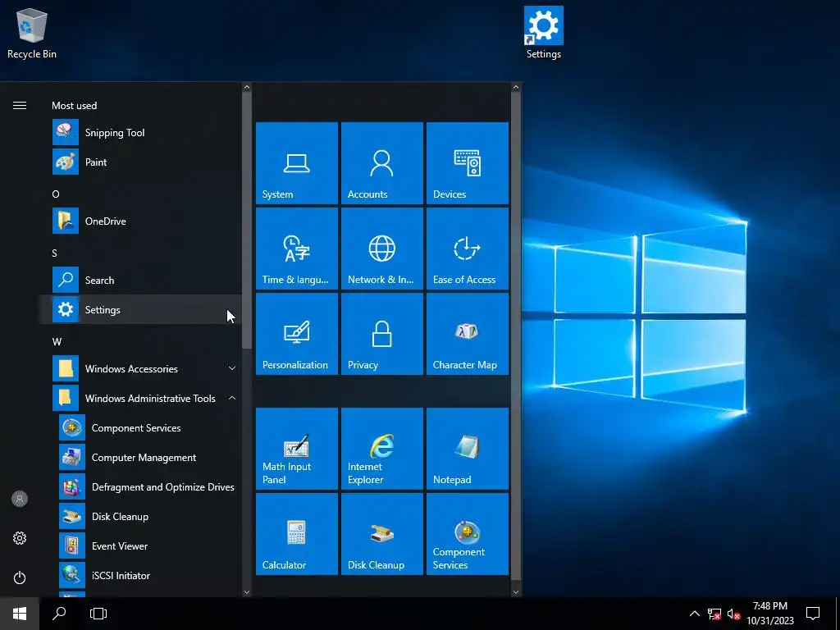Open the Devices tile
Viewport: 840px width, 630px height.
pos(467,163)
